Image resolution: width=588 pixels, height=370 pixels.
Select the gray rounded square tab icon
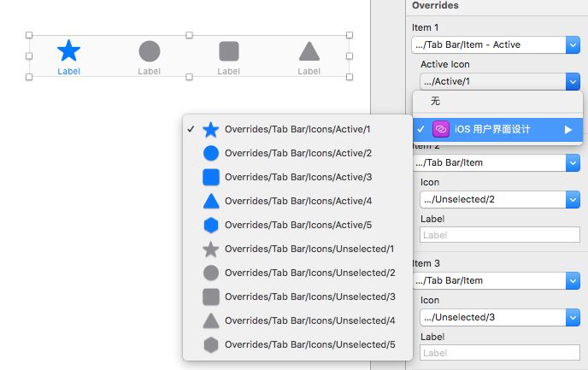click(228, 51)
